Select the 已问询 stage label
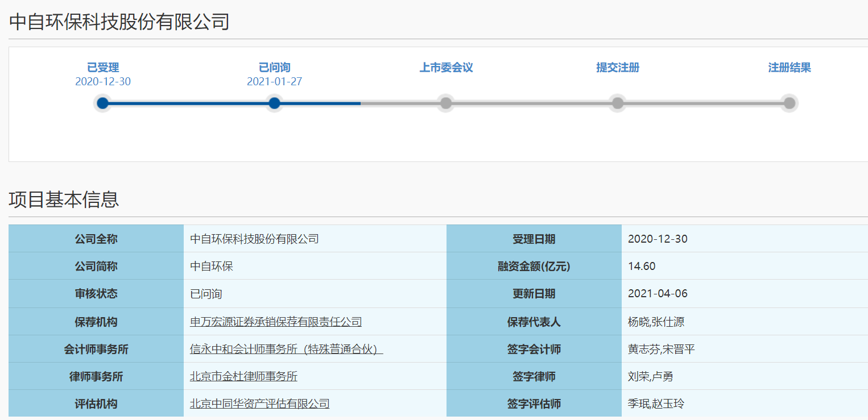 click(274, 68)
